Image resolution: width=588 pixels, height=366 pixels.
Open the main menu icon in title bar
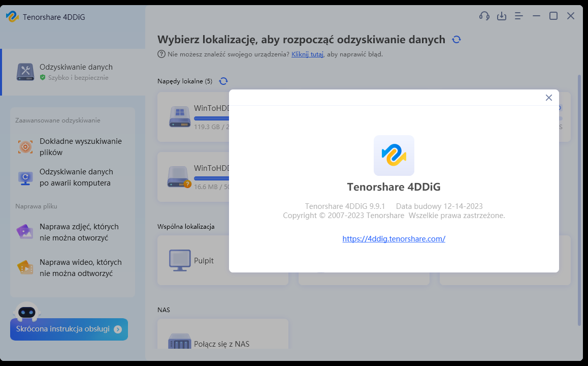518,16
